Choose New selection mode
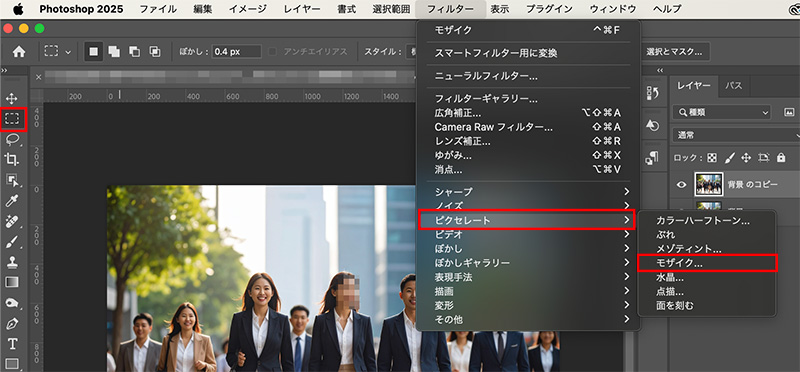This screenshot has width=800, height=372. coord(94,52)
